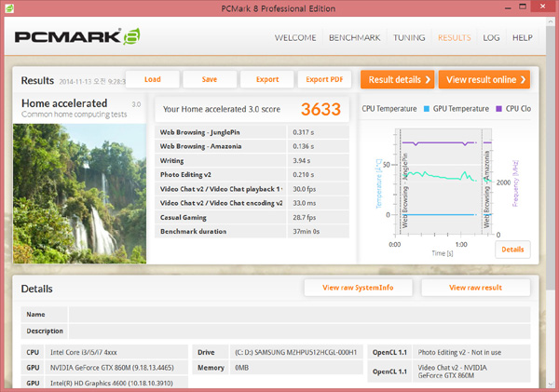Click View raw SystemInfo
Screen dimensions: 559x392
tap(358, 288)
